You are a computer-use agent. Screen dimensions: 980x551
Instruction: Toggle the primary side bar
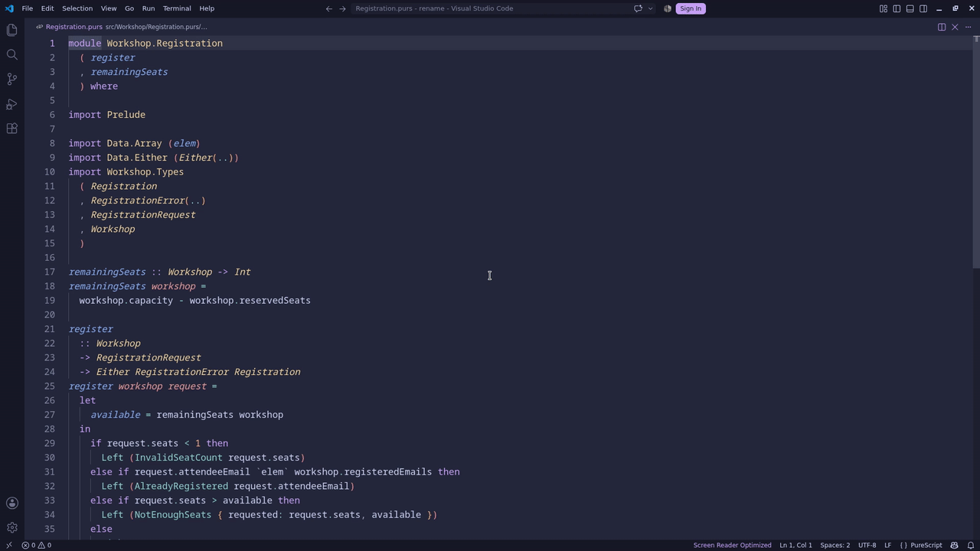pyautogui.click(x=897, y=8)
